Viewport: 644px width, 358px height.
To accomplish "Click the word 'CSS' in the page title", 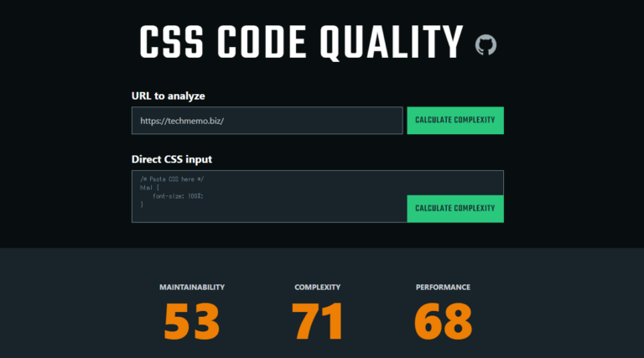I will [174, 43].
